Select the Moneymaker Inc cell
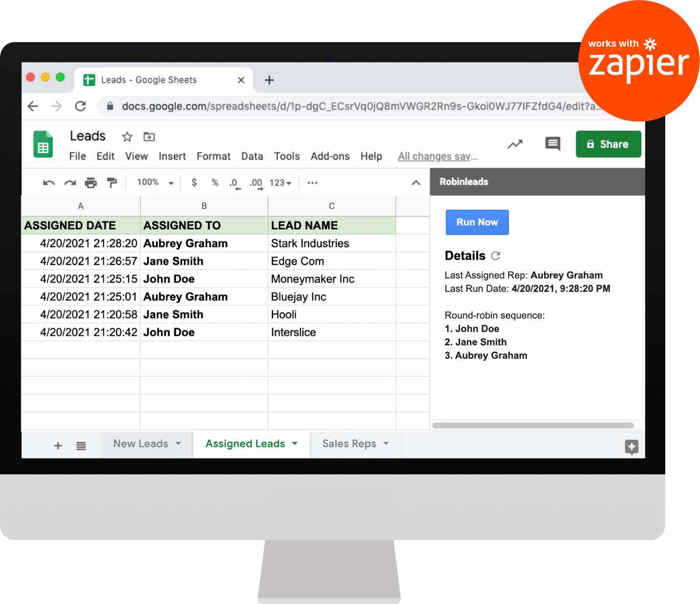The image size is (700, 604). point(332,279)
